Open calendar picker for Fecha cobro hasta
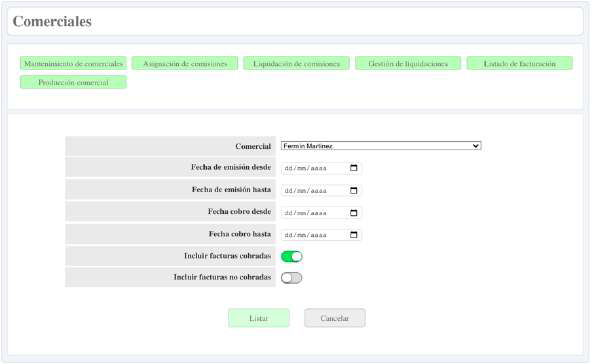This screenshot has width=596, height=364. [x=353, y=235]
